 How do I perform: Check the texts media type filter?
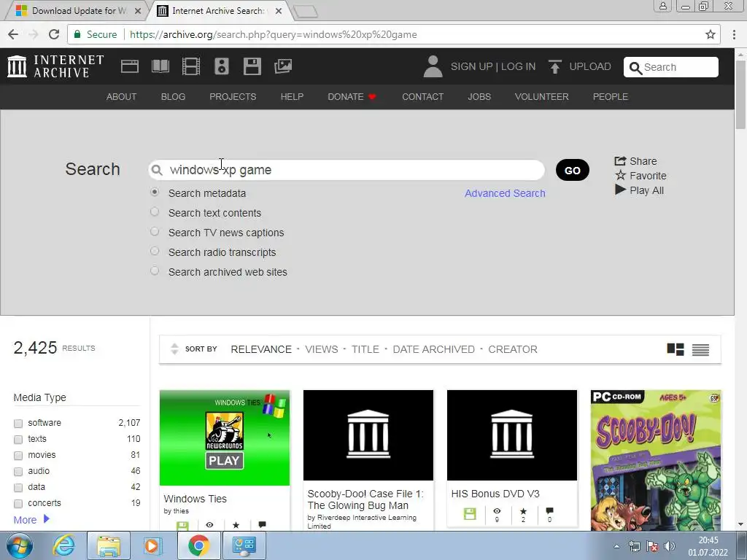tap(18, 440)
